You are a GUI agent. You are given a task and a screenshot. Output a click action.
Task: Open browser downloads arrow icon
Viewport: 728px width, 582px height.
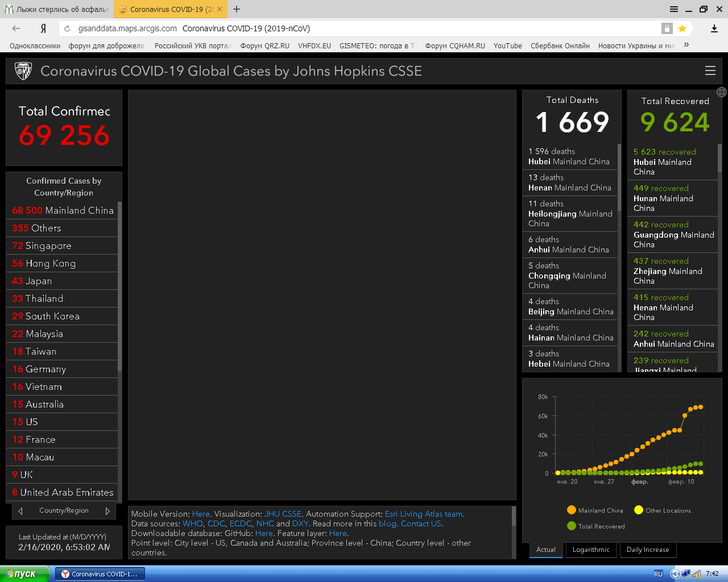click(x=714, y=28)
